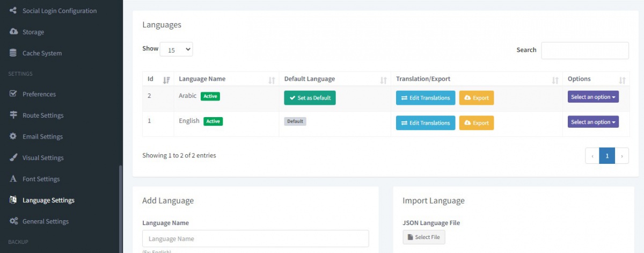The image size is (644, 253).
Task: Open Language Settings in the sidebar
Action: (x=48, y=200)
